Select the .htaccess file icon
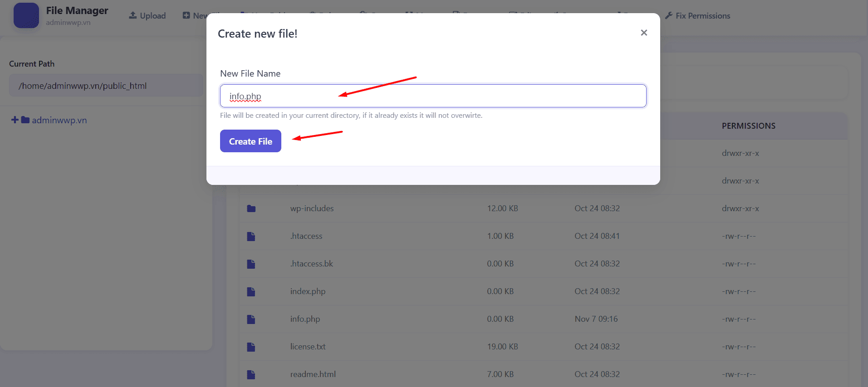Image resolution: width=868 pixels, height=387 pixels. [x=251, y=236]
